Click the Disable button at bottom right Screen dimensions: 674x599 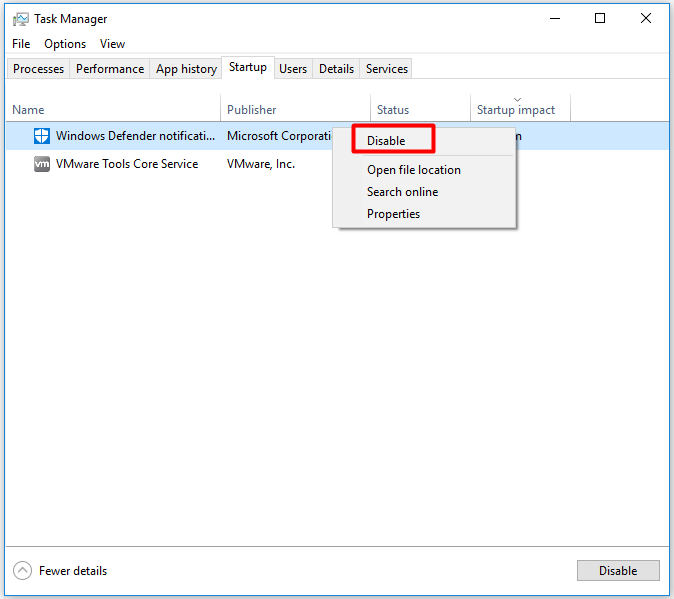coord(618,570)
